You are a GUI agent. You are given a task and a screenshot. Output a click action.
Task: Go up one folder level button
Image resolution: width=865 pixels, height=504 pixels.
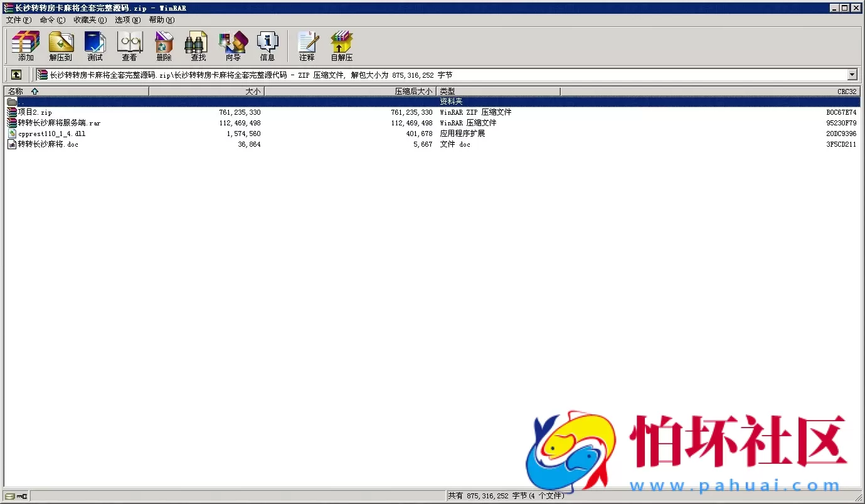click(x=16, y=75)
